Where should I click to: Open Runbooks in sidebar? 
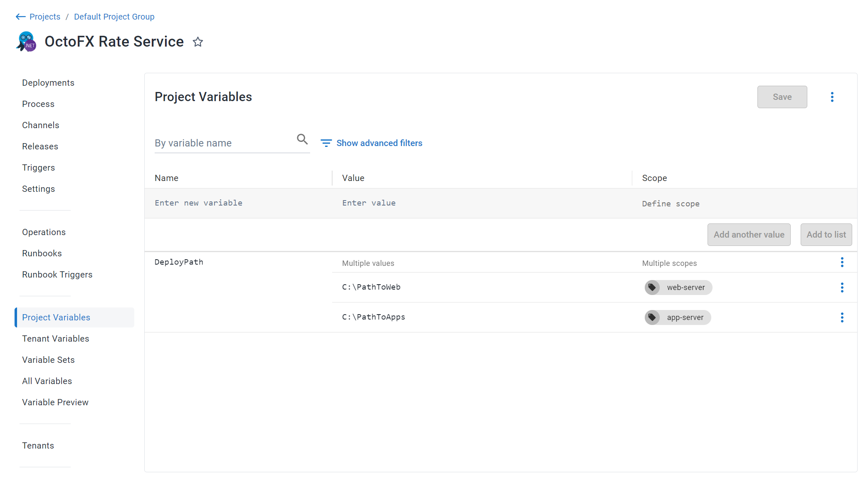42,253
